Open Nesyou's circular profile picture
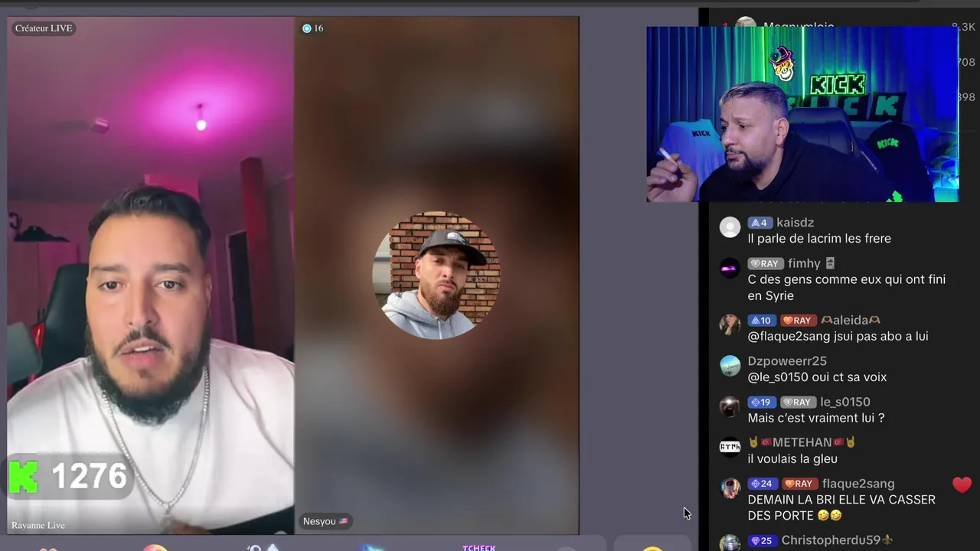 436,275
